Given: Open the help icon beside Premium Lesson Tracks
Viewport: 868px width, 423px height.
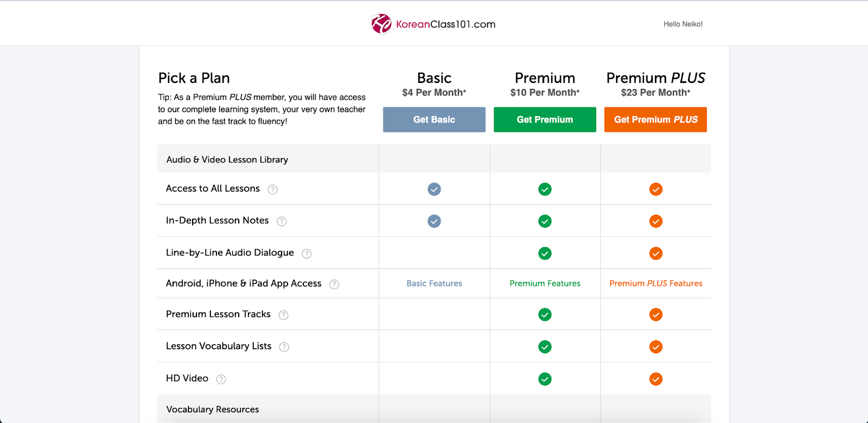Looking at the screenshot, I should (x=283, y=315).
